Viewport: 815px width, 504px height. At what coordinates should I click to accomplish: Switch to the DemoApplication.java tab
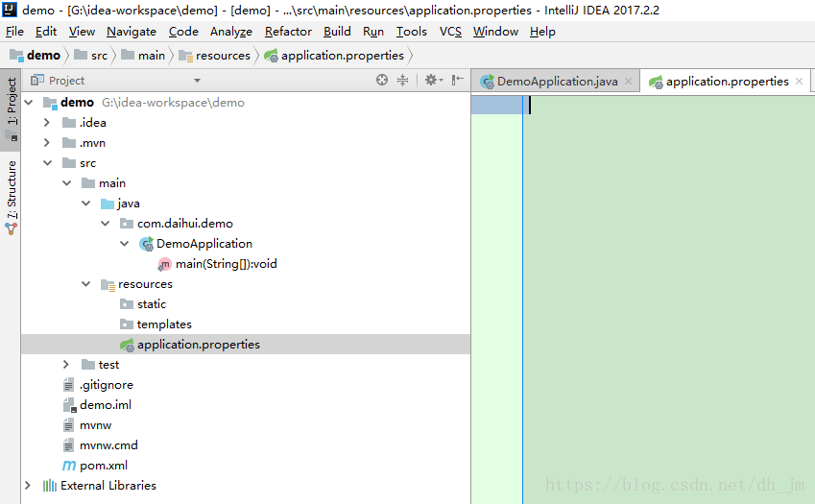[557, 81]
